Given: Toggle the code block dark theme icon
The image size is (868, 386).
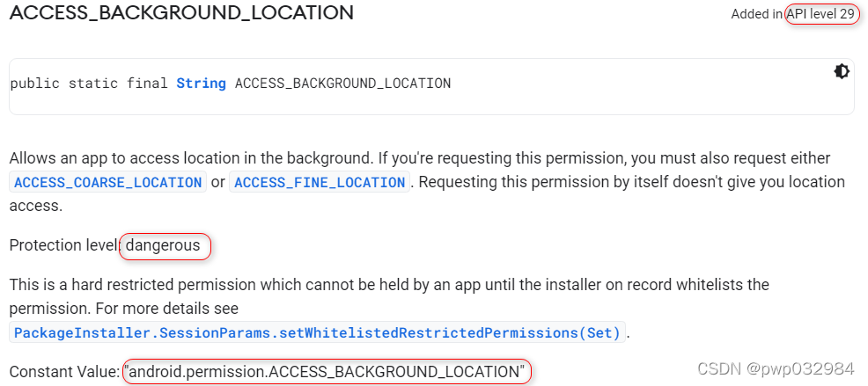Looking at the screenshot, I should click(842, 71).
